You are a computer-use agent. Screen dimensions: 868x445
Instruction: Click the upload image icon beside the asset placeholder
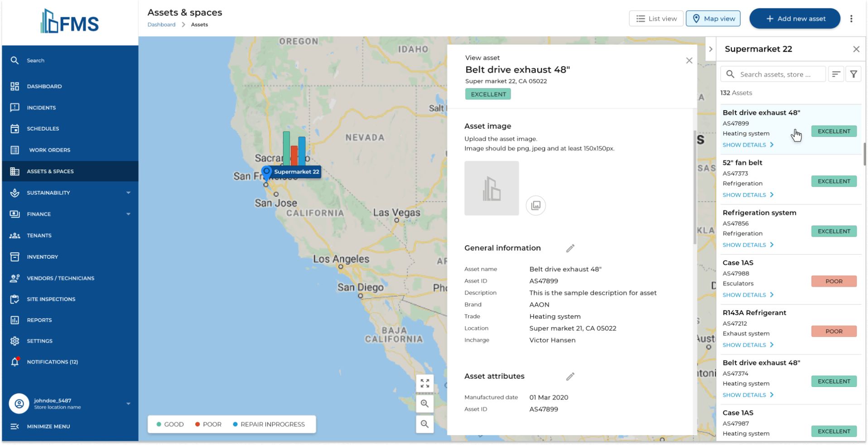(535, 205)
